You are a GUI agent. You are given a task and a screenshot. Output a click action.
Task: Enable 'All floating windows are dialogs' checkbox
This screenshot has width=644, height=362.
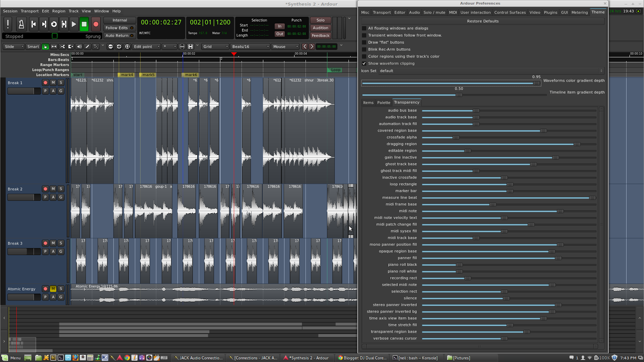(x=364, y=28)
